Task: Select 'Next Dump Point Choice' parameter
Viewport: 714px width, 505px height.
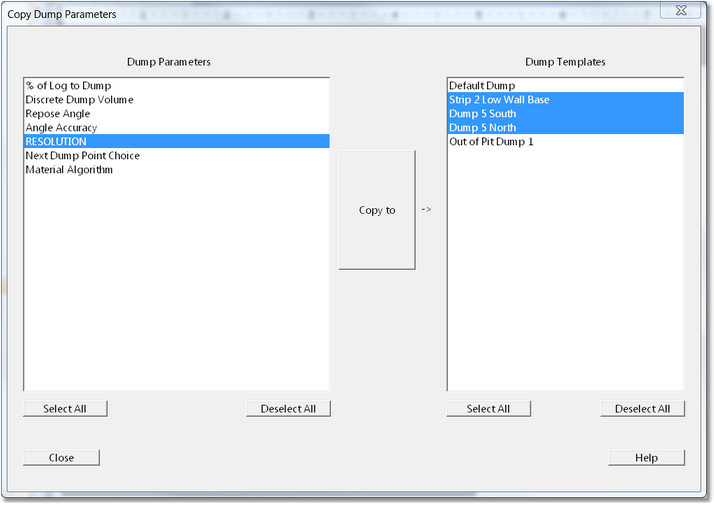Action: (176, 156)
